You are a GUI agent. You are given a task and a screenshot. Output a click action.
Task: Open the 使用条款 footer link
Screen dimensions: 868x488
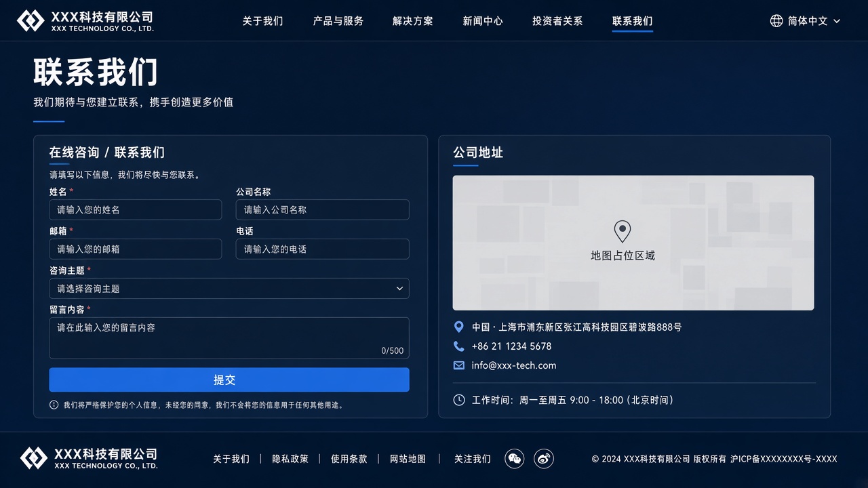(349, 459)
